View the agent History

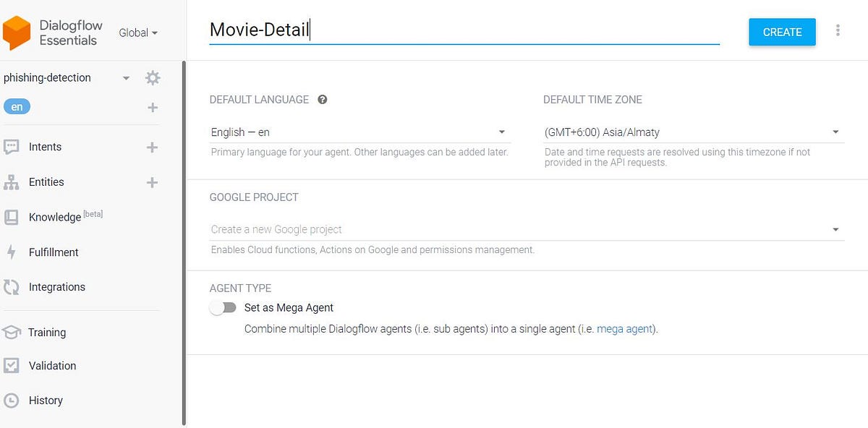coord(46,400)
